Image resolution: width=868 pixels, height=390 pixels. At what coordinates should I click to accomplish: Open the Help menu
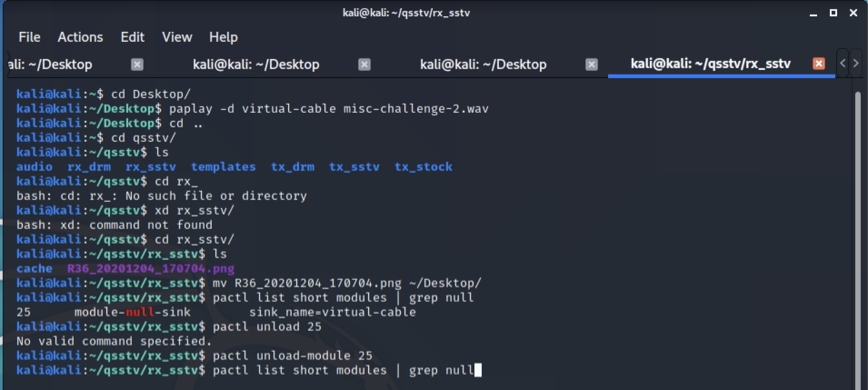point(223,37)
